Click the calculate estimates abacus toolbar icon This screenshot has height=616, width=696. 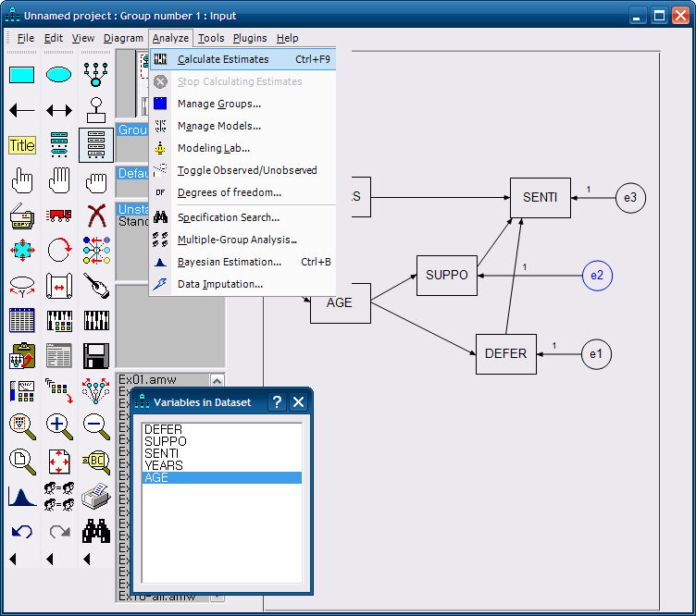(96, 321)
